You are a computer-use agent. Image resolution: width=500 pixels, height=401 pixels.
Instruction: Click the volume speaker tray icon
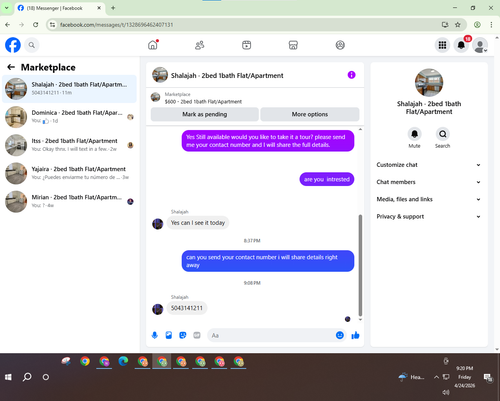click(446, 392)
